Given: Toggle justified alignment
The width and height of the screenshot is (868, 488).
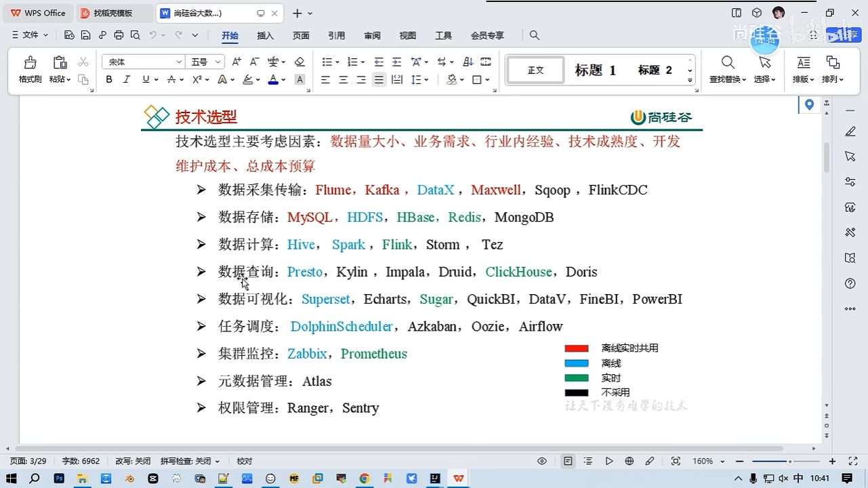Looking at the screenshot, I should click(379, 80).
